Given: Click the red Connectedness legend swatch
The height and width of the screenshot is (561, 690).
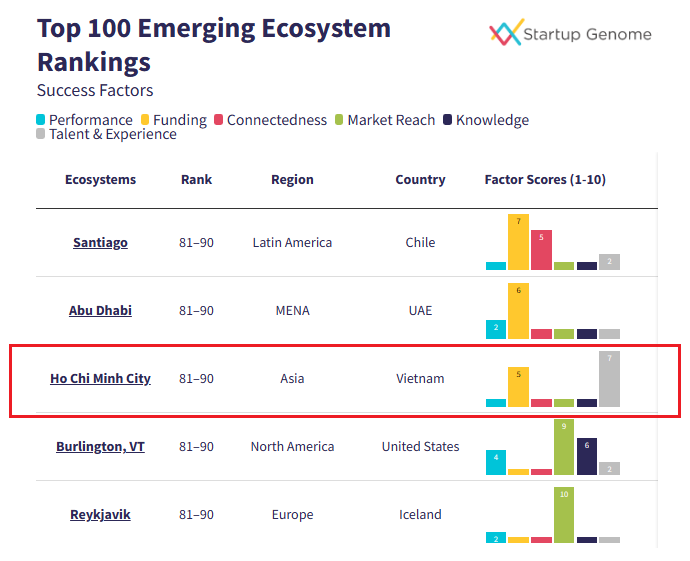Looking at the screenshot, I should click(x=219, y=120).
